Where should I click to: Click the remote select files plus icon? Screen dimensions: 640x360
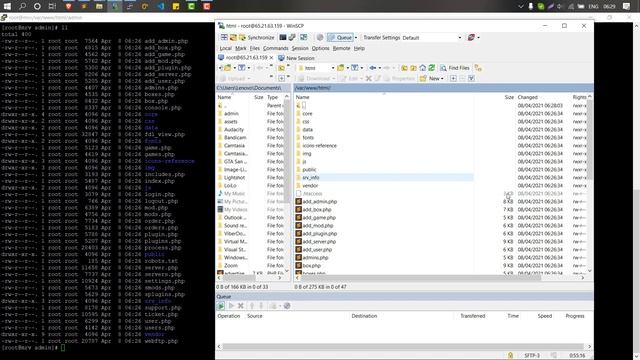tap(453, 78)
